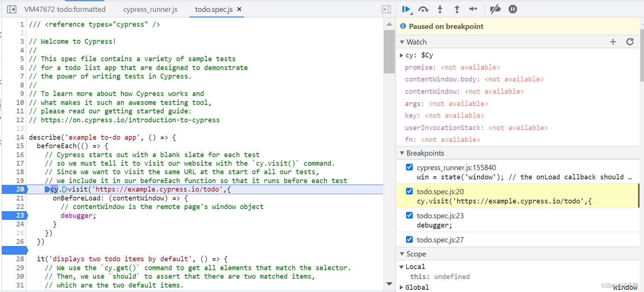This screenshot has height=292, width=644.
Task: Select the args watch expression
Action: point(446,104)
